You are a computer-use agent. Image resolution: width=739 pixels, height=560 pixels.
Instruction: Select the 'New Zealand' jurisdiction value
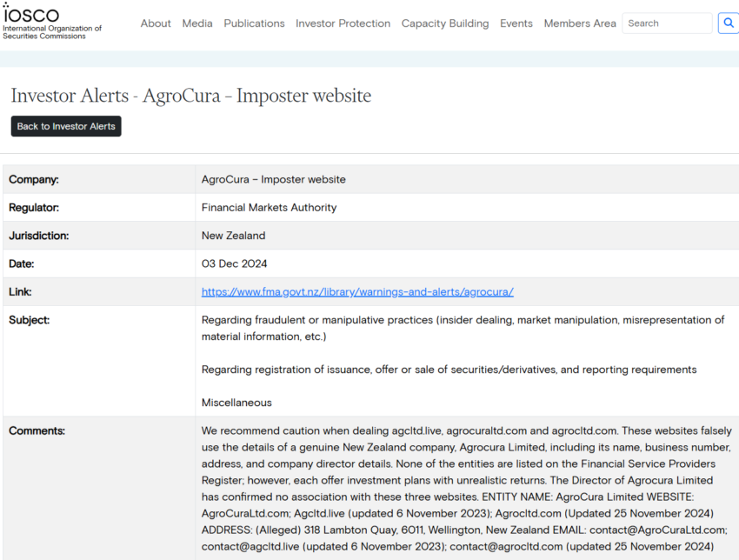[233, 236]
